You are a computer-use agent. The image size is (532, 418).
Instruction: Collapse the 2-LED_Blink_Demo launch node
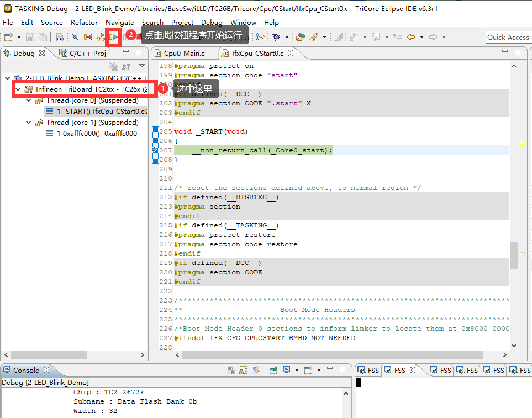coord(8,78)
